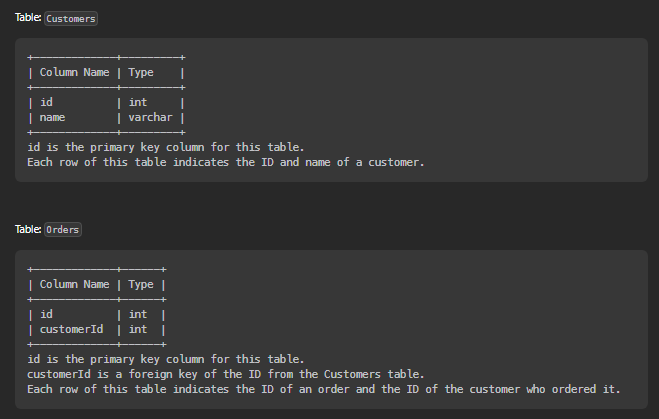The image size is (659, 419).
Task: Click text 'ID and name of a customer'
Action: coord(342,162)
